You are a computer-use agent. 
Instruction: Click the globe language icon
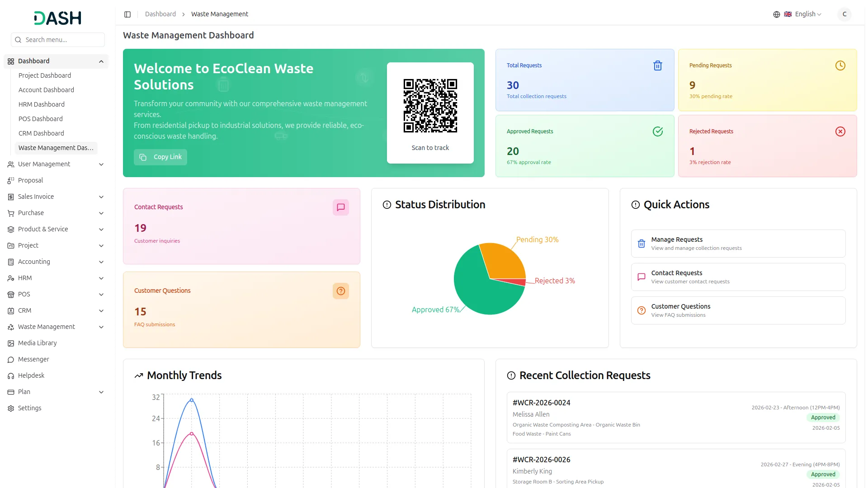click(x=777, y=14)
